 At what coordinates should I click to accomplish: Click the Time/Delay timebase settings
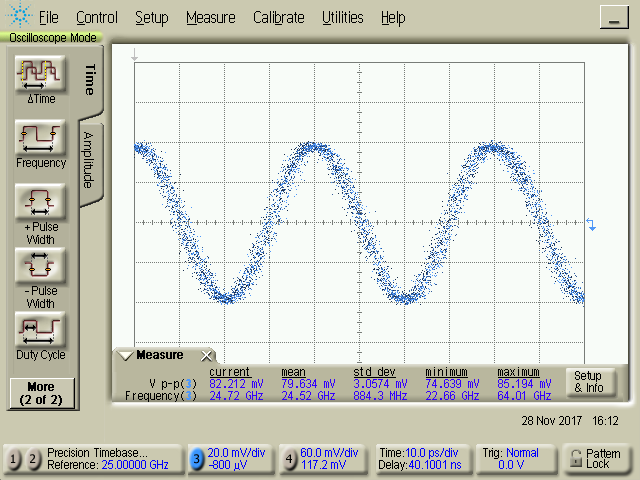[419, 458]
